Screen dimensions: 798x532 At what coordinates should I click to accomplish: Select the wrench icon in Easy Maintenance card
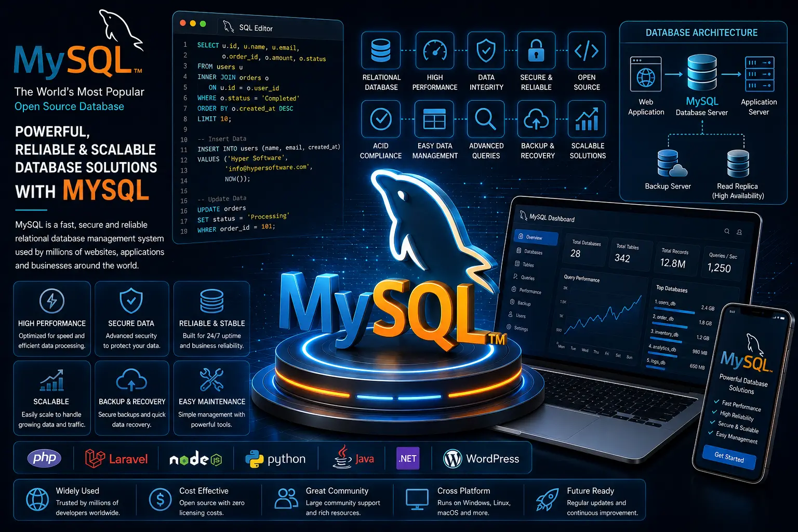pos(211,380)
